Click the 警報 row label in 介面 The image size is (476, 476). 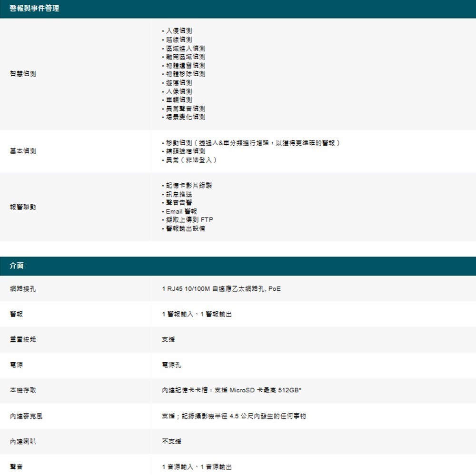(x=16, y=314)
